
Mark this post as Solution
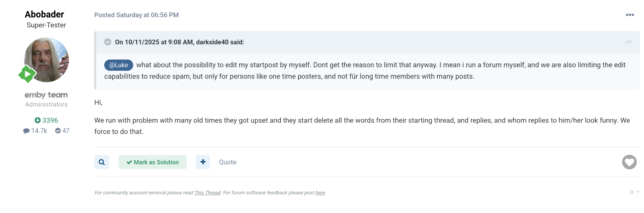pyautogui.click(x=152, y=162)
